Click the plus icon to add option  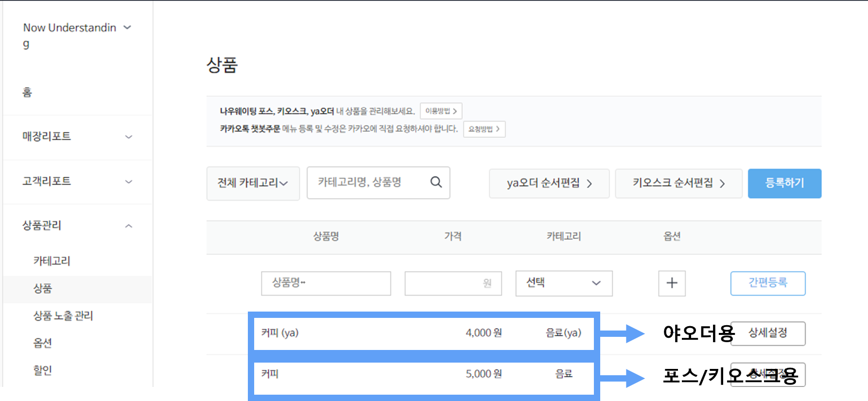tap(672, 283)
